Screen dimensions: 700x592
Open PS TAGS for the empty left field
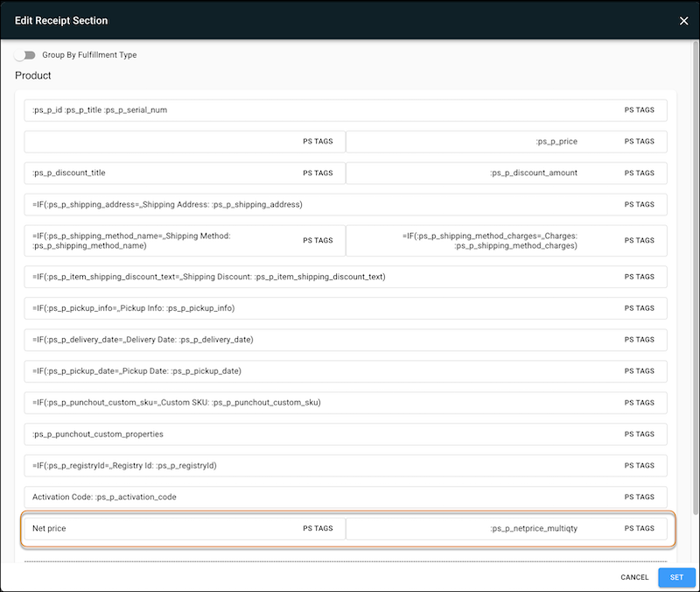pyautogui.click(x=318, y=141)
